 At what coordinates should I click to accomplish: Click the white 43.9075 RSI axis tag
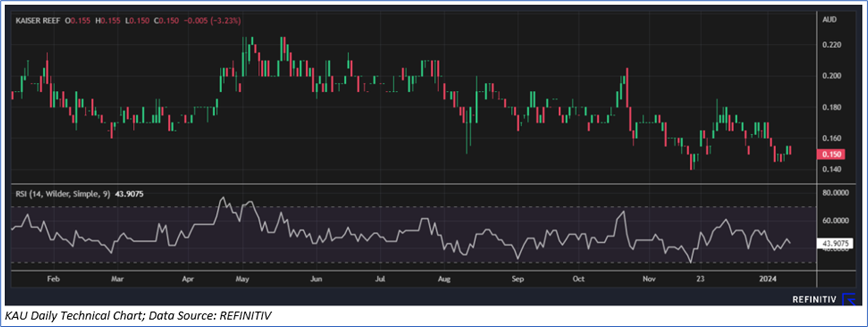835,243
